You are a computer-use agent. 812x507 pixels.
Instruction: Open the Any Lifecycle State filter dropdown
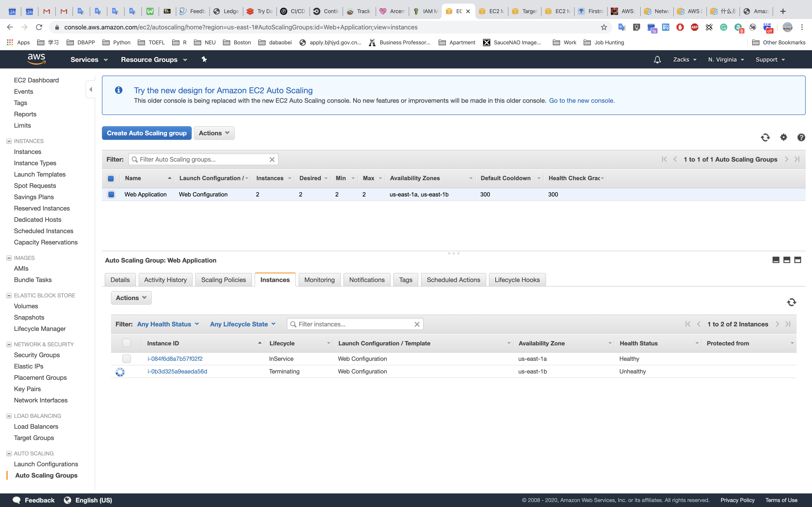point(243,324)
